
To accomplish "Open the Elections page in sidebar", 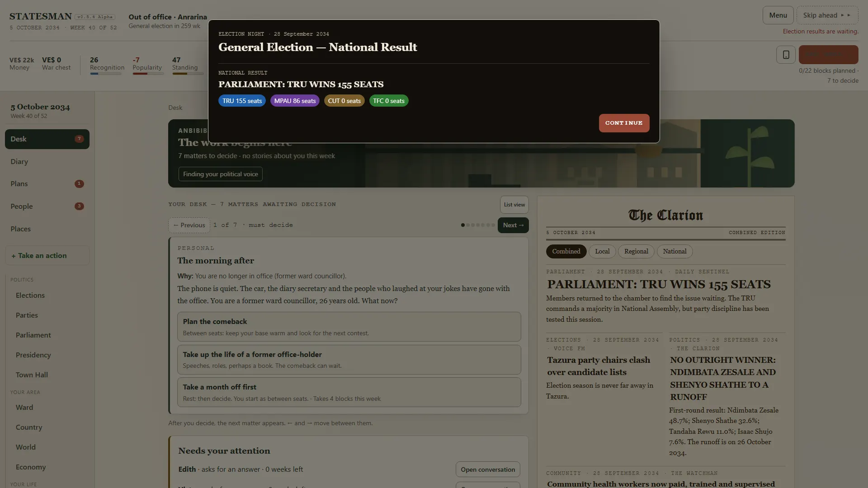I will pos(30,296).
